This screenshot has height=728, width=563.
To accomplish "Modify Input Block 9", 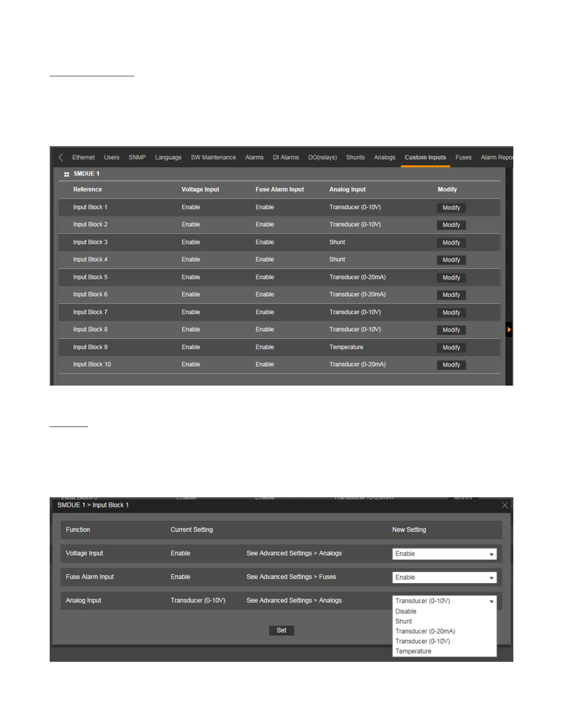I will (x=451, y=347).
